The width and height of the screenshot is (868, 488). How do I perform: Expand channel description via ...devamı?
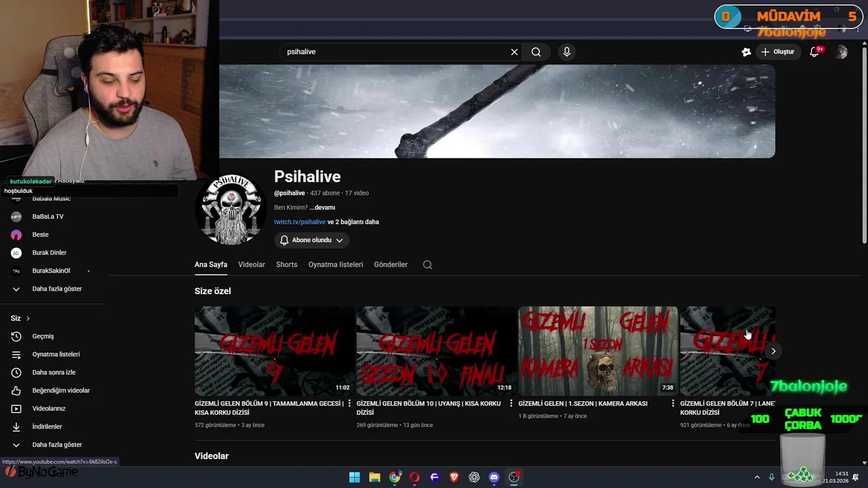coord(322,207)
